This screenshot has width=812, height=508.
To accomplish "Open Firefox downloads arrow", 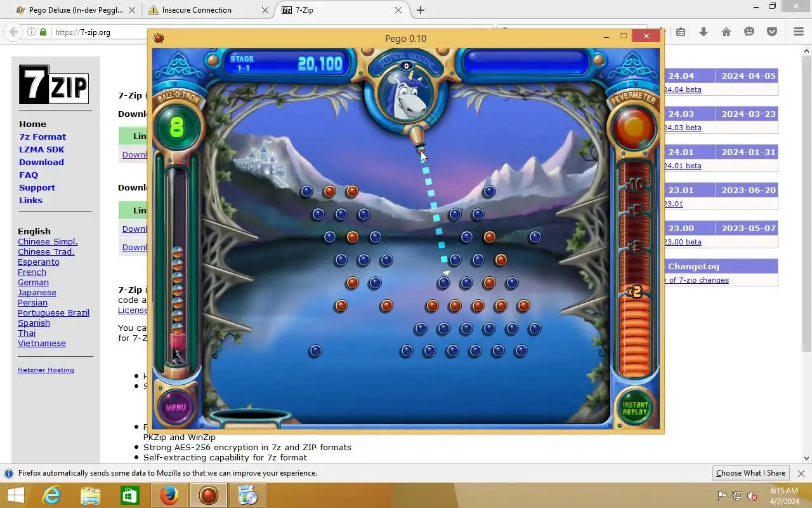I will (x=704, y=32).
